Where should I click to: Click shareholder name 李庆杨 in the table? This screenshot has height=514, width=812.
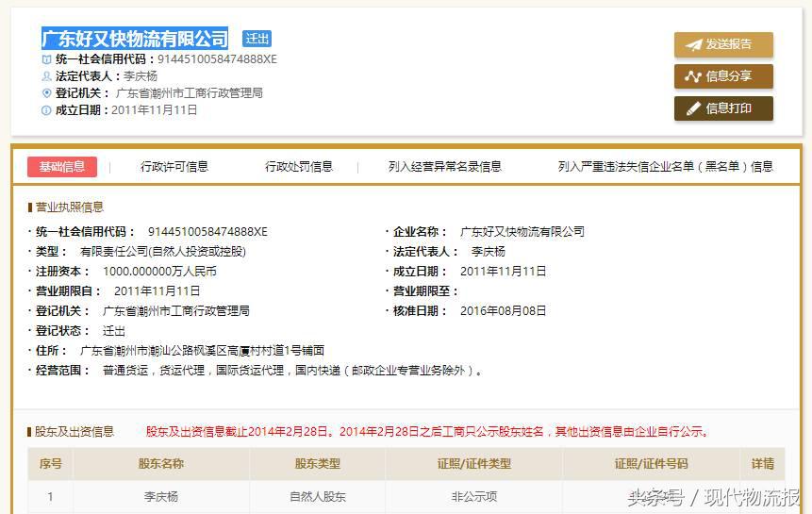click(161, 497)
